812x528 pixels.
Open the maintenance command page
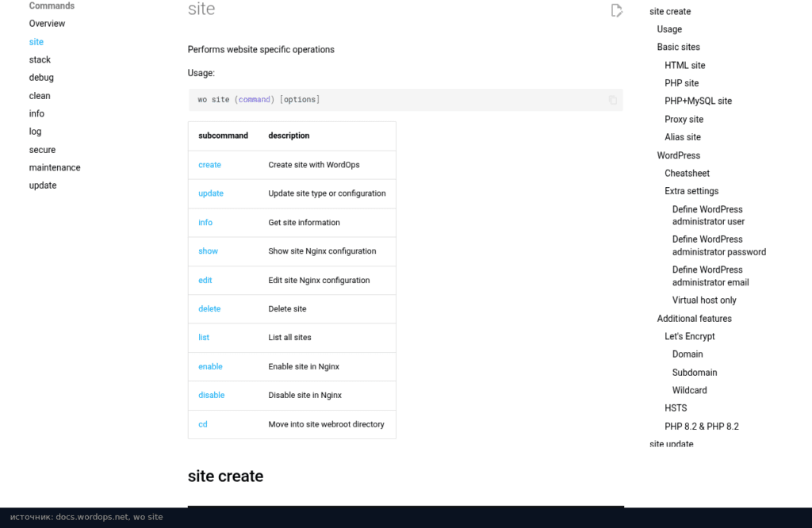click(55, 168)
